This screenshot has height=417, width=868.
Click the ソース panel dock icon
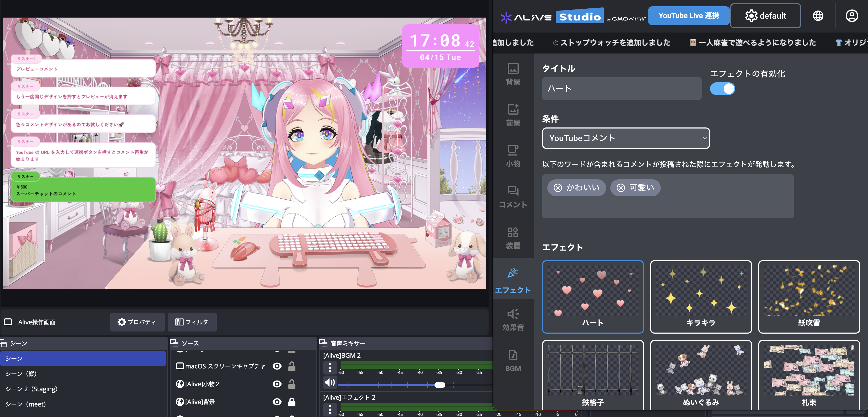click(x=174, y=343)
